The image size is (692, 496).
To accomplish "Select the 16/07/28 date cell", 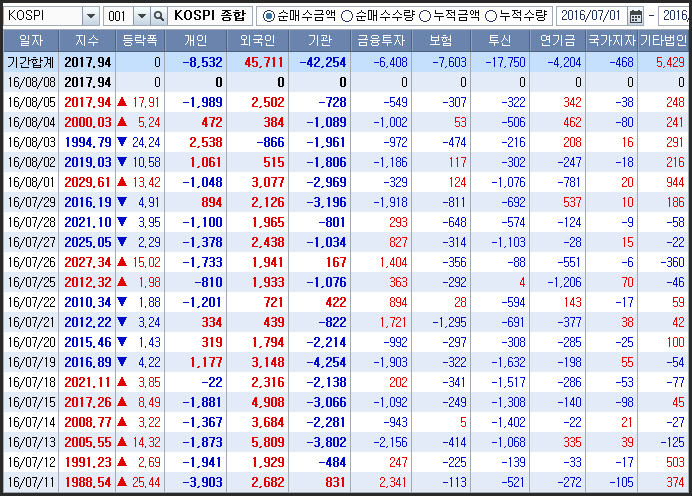I will pyautogui.click(x=31, y=222).
